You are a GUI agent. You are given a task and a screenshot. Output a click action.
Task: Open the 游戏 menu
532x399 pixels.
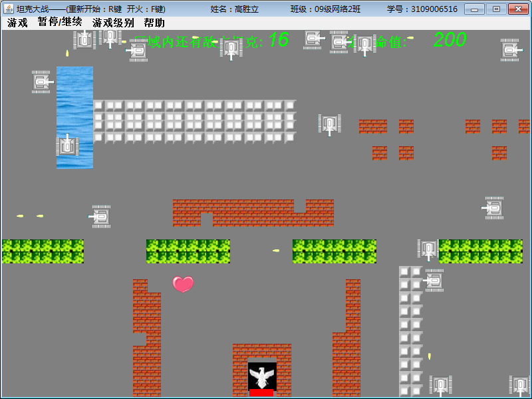[17, 23]
